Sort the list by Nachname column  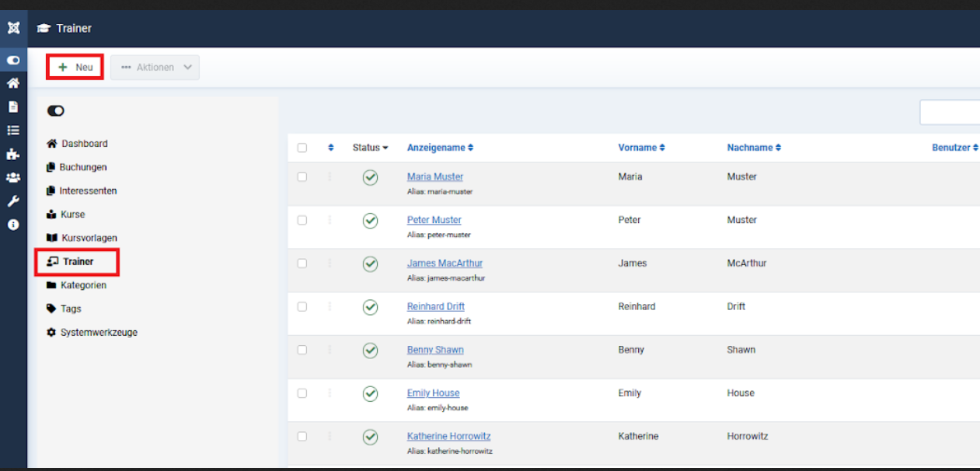[x=754, y=148]
